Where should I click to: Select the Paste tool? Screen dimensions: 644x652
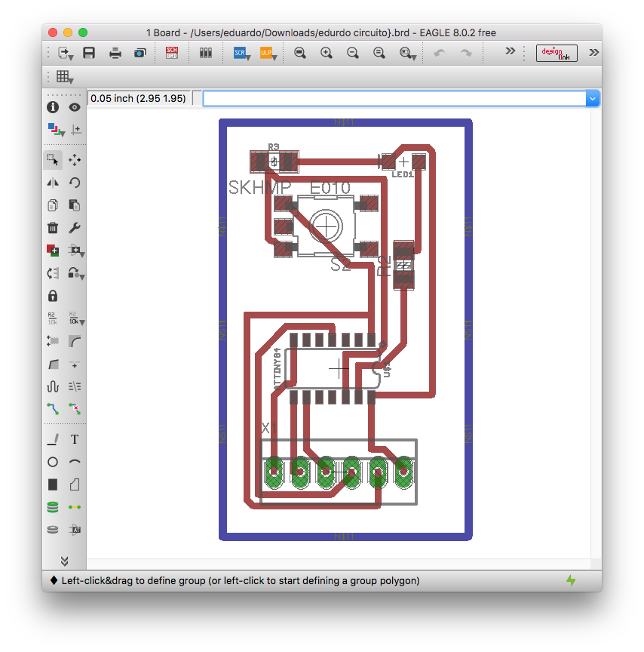[x=75, y=205]
